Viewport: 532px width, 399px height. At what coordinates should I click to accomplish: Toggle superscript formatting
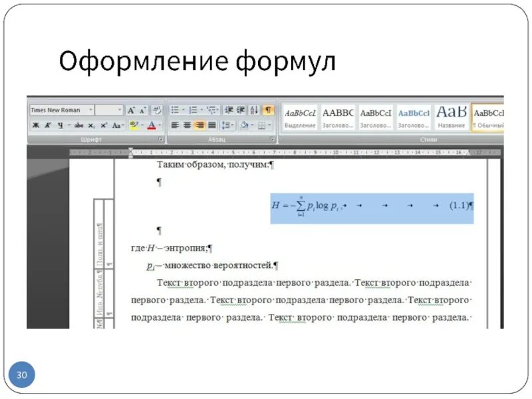click(x=104, y=126)
